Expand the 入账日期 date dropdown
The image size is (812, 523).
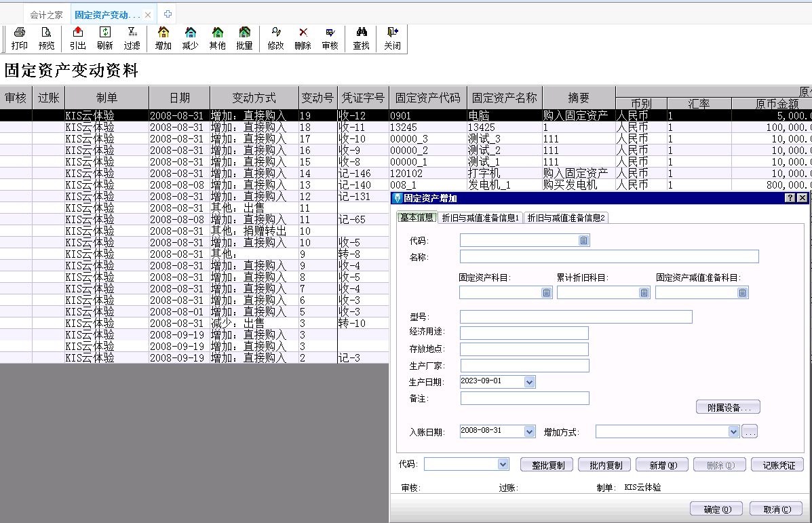pyautogui.click(x=528, y=431)
